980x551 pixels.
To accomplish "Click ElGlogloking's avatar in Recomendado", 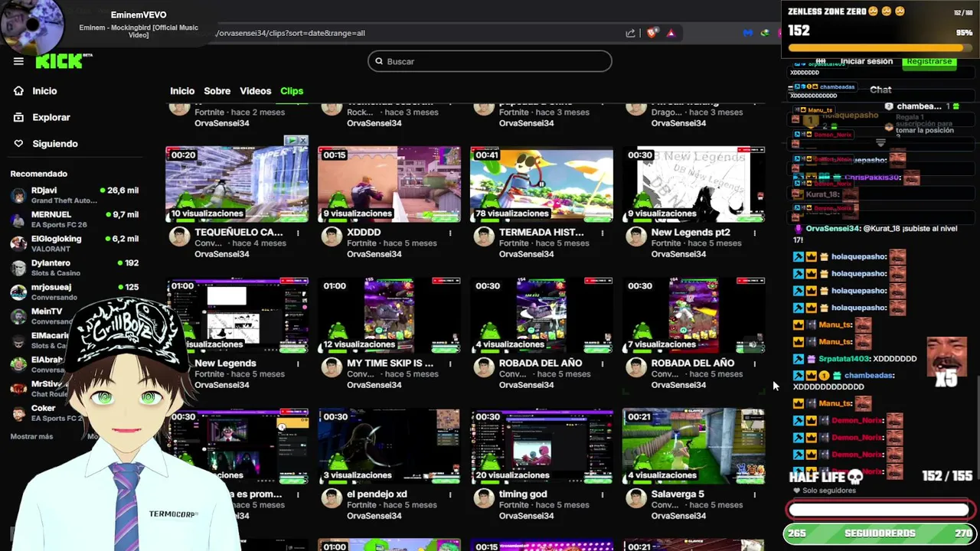I will 18,243.
